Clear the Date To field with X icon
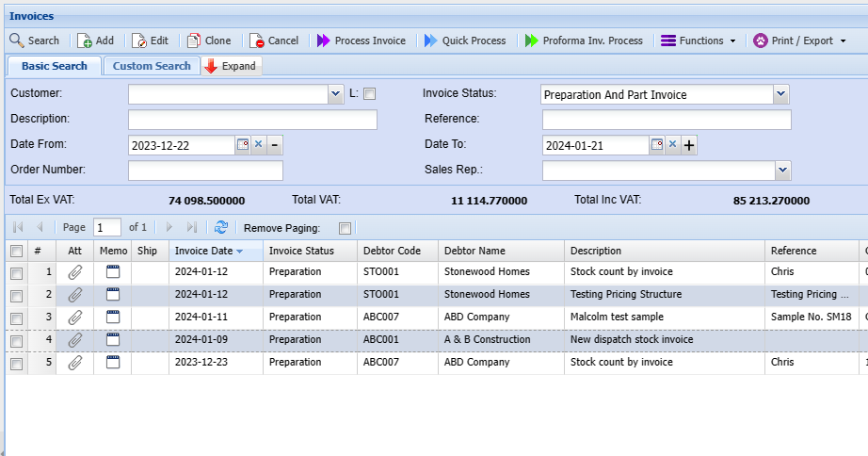This screenshot has width=868, height=456. pyautogui.click(x=672, y=145)
